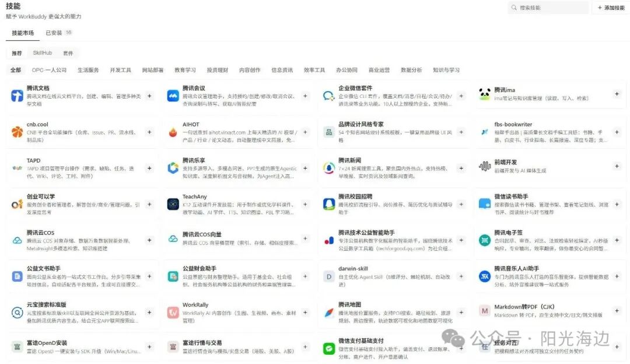
Task: Open the 腾讯云COS向量 cloud icon
Action: click(173, 238)
